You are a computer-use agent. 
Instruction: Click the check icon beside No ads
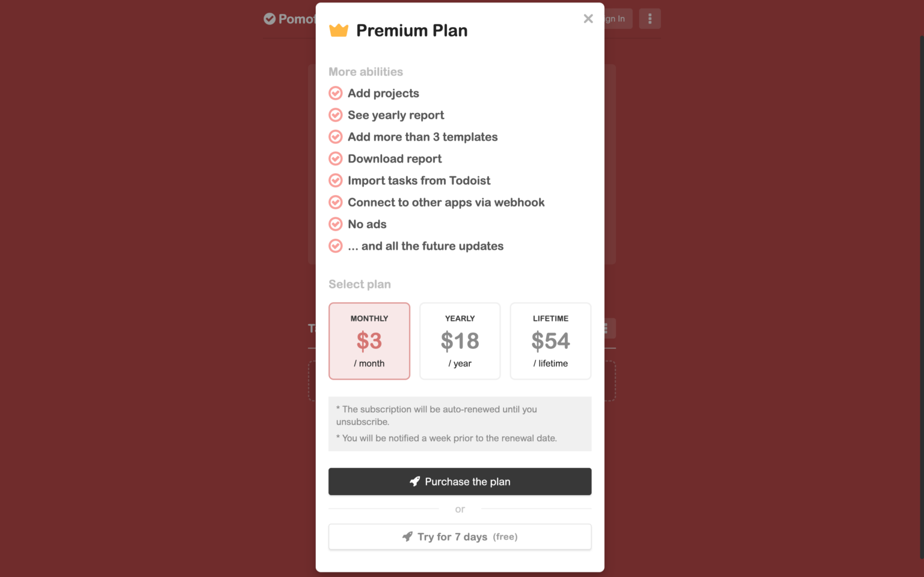(x=336, y=224)
